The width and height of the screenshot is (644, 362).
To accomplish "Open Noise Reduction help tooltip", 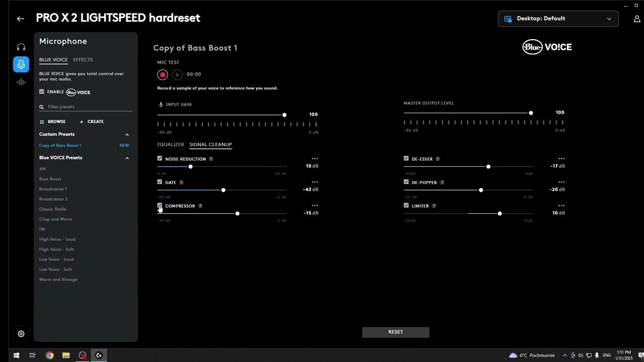I will 211,159.
